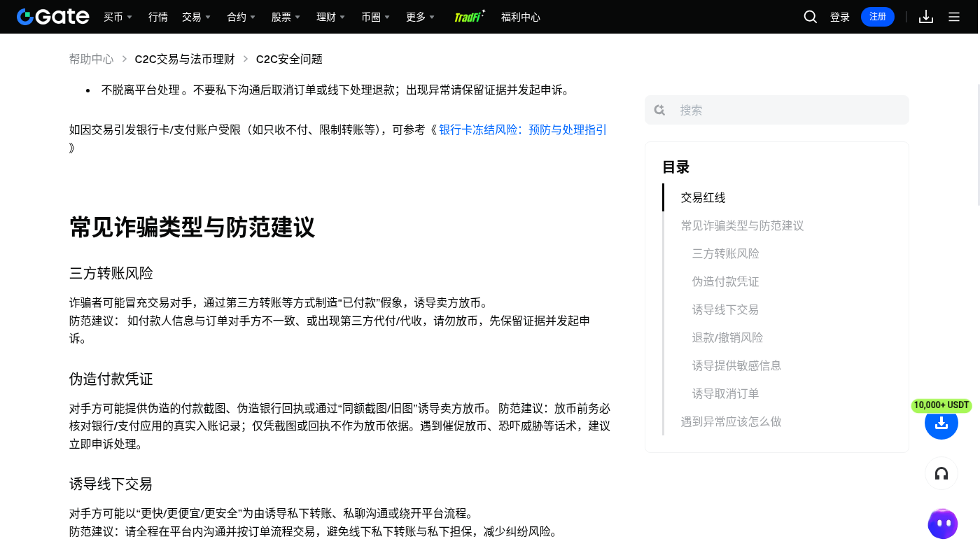This screenshot has height=560, width=980.
Task: Click the 常见诈骗类型与防范建议 main heading
Action: 192,227
